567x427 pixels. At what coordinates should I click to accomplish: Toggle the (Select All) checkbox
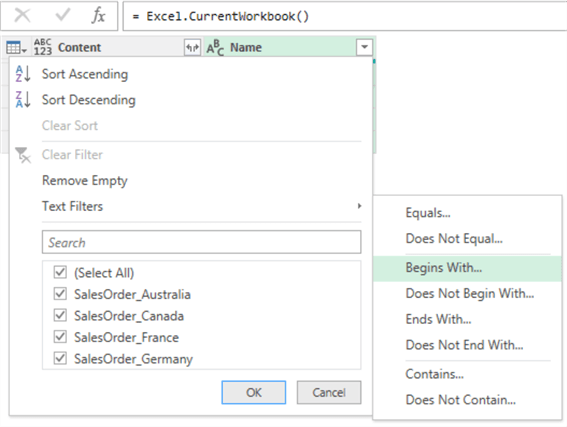click(60, 272)
